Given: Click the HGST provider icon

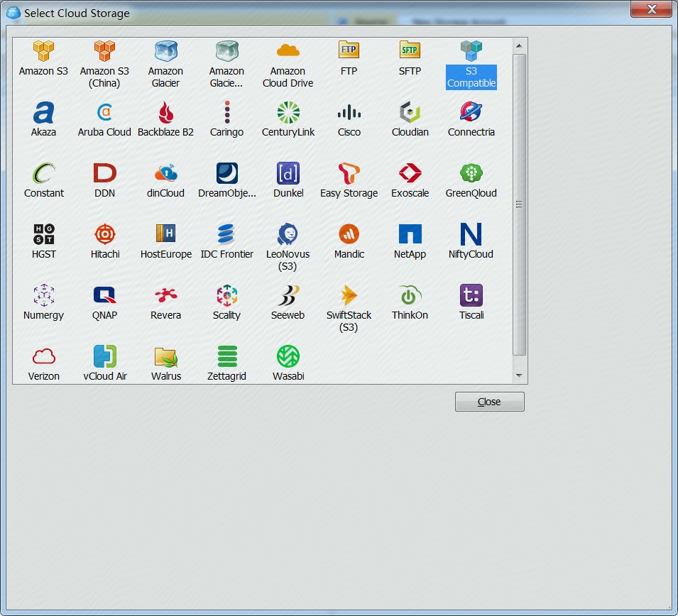Looking at the screenshot, I should click(44, 234).
